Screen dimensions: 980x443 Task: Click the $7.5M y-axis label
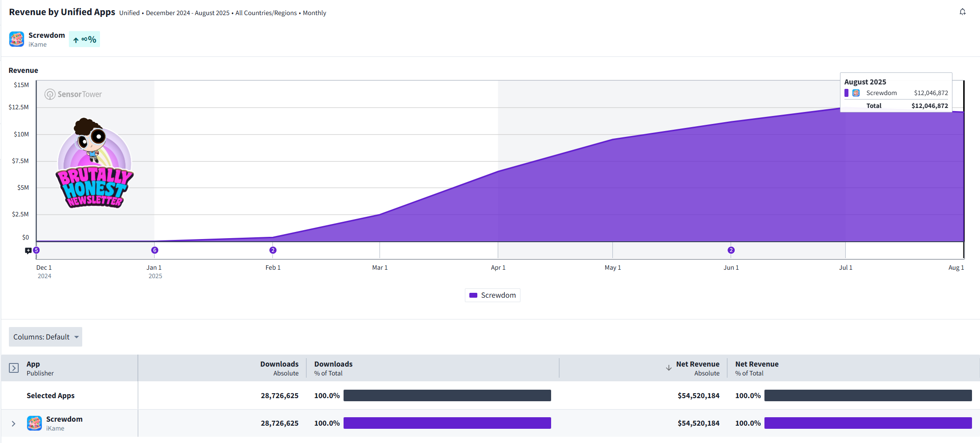tap(20, 161)
